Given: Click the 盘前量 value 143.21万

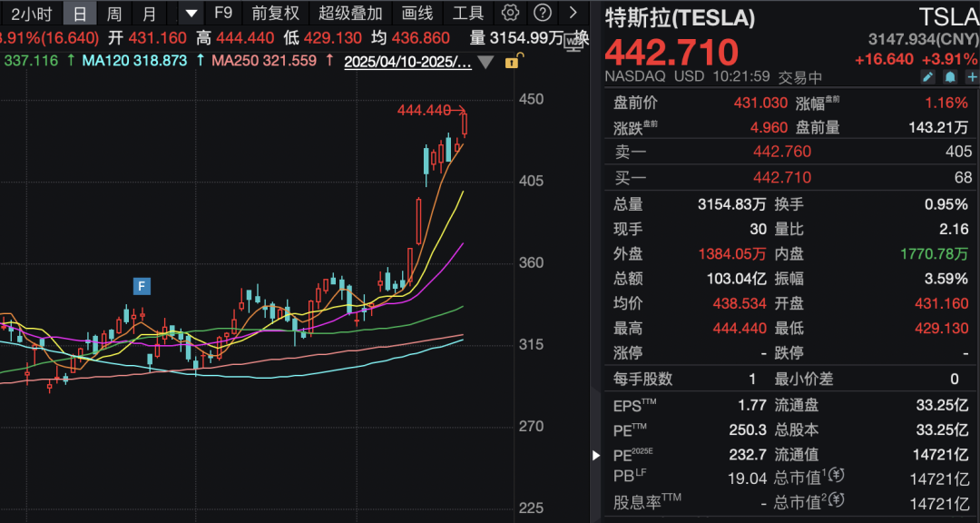Looking at the screenshot, I should 938,128.
